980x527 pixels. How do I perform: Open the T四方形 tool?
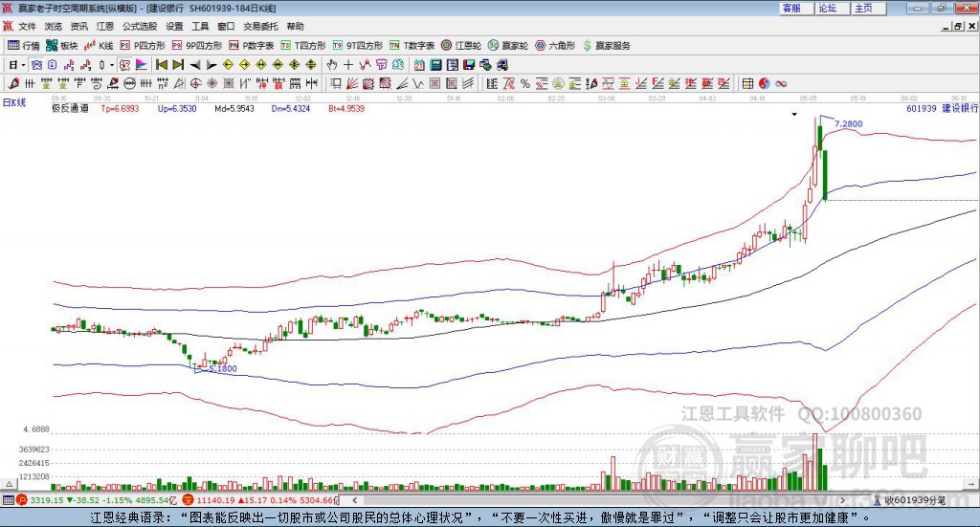pyautogui.click(x=303, y=46)
